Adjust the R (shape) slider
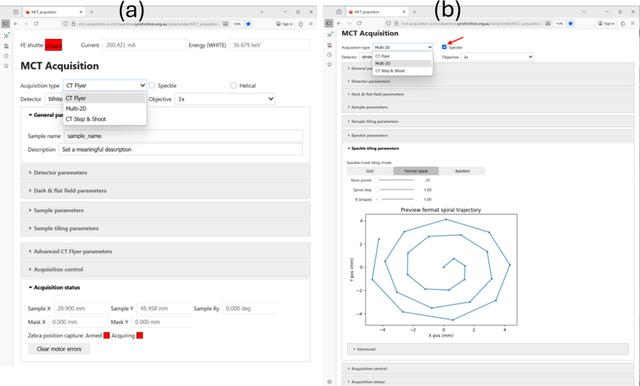640x386 pixels. [x=396, y=200]
